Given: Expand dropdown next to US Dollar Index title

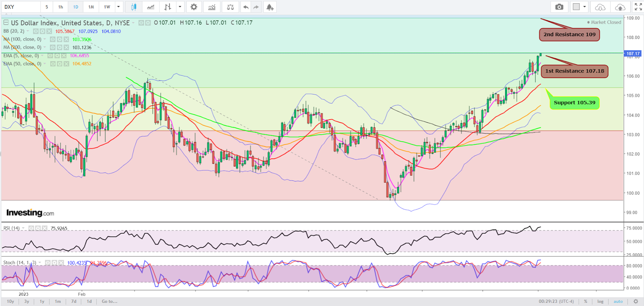Looking at the screenshot, I should pyautogui.click(x=133, y=23).
